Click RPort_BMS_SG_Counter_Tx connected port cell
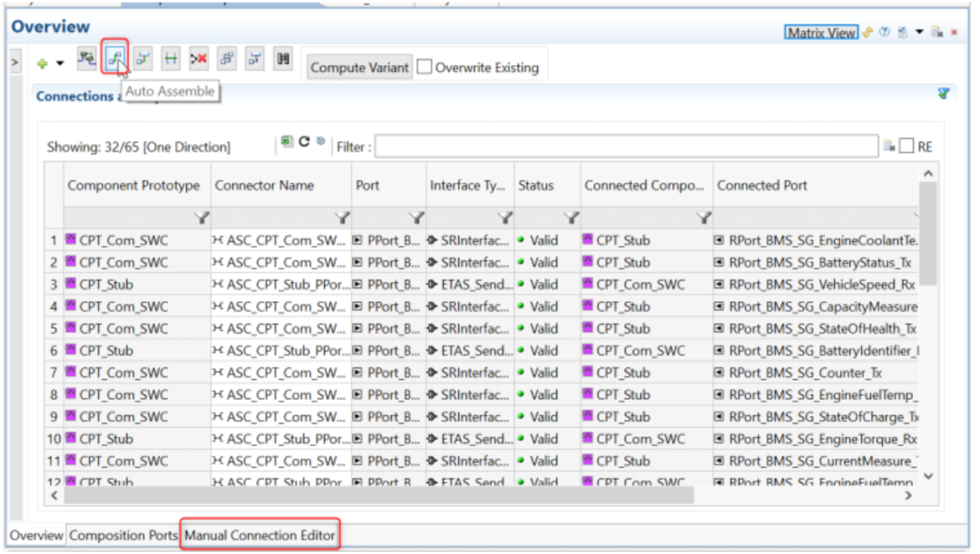The height and width of the screenshot is (554, 980). [816, 373]
